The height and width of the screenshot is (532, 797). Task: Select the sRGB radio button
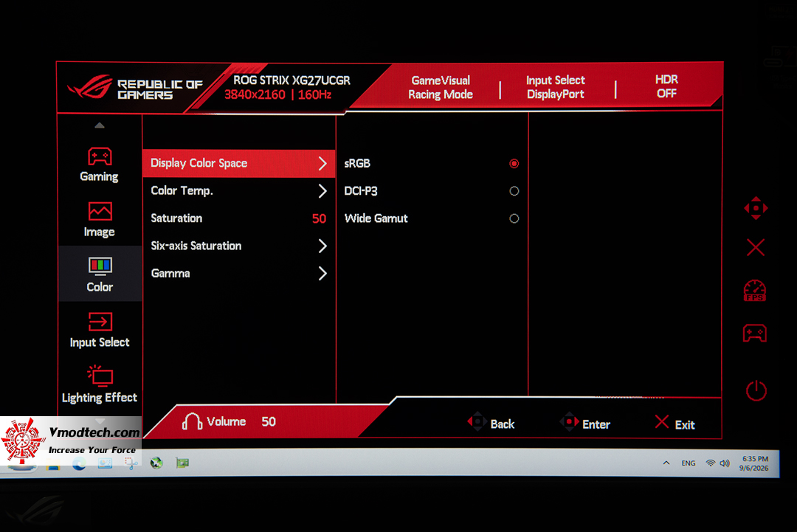(514, 164)
